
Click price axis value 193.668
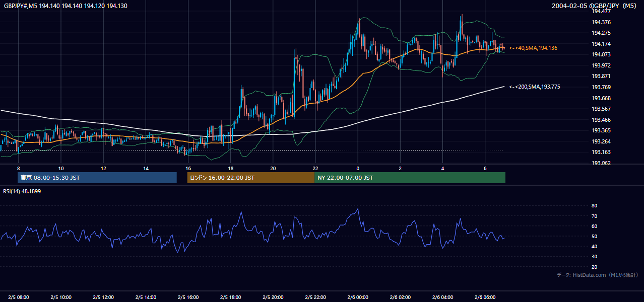[601, 98]
